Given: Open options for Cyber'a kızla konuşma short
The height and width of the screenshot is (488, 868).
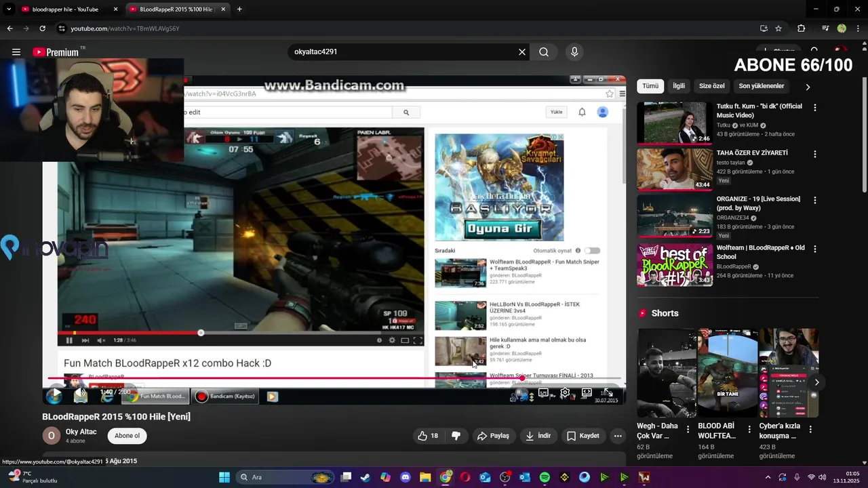Looking at the screenshot, I should pos(810,429).
